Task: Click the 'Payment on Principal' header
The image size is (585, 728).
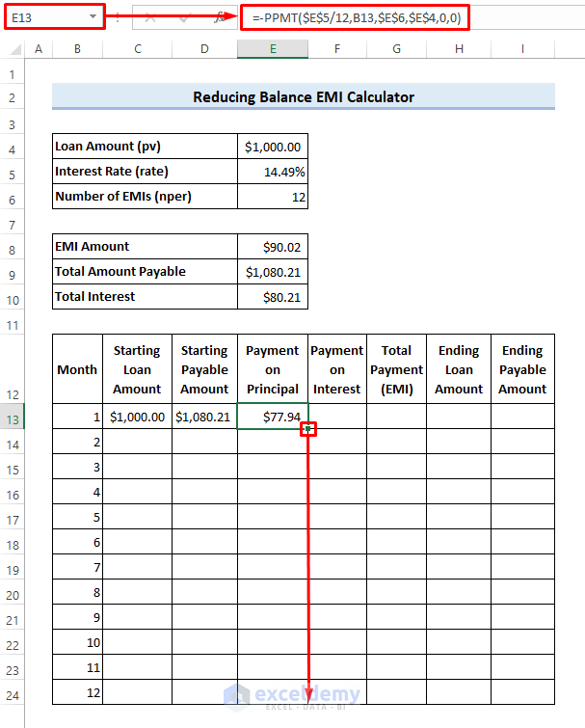Action: click(x=273, y=369)
